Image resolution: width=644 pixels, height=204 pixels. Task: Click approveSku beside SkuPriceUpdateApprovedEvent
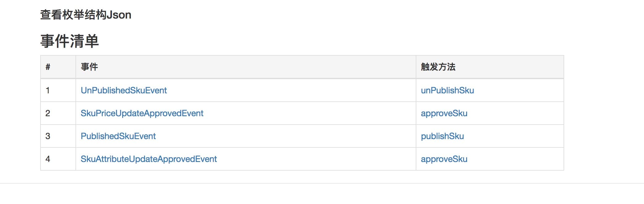pos(444,113)
